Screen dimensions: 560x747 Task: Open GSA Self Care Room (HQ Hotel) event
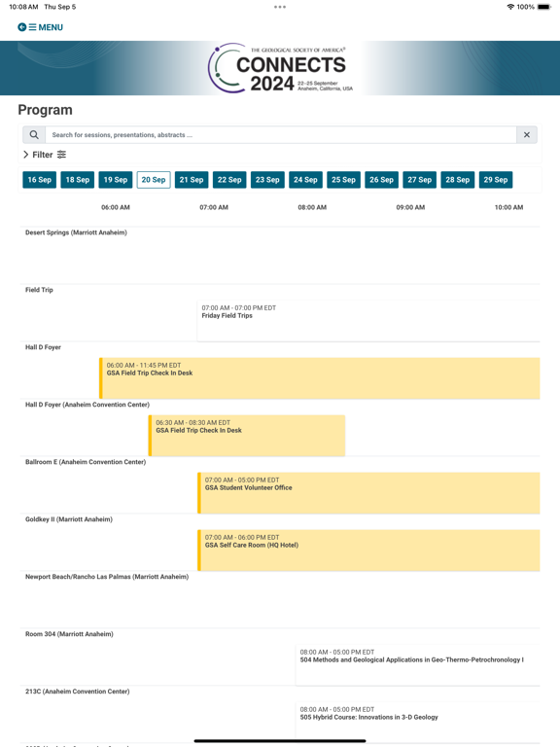click(368, 551)
